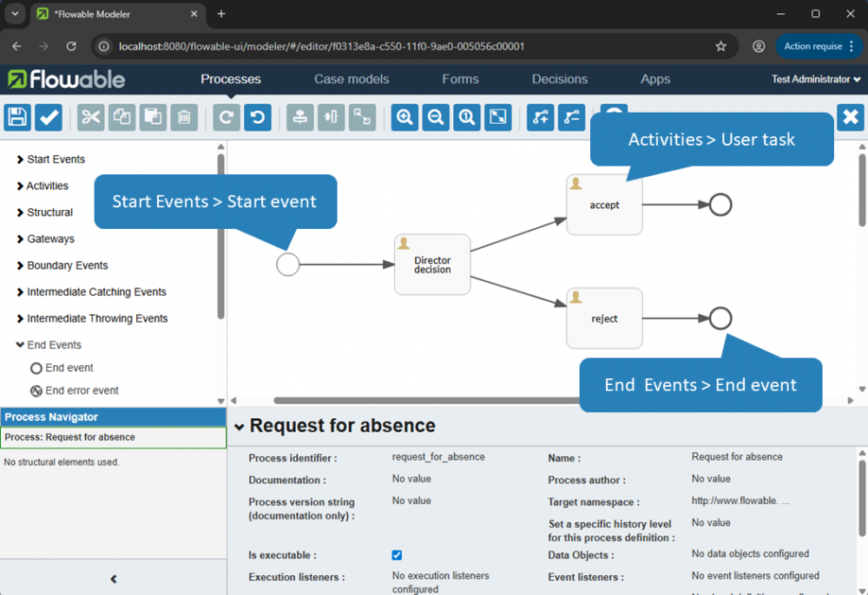The width and height of the screenshot is (868, 595).
Task: Click the add bend-point icon
Action: tap(540, 117)
